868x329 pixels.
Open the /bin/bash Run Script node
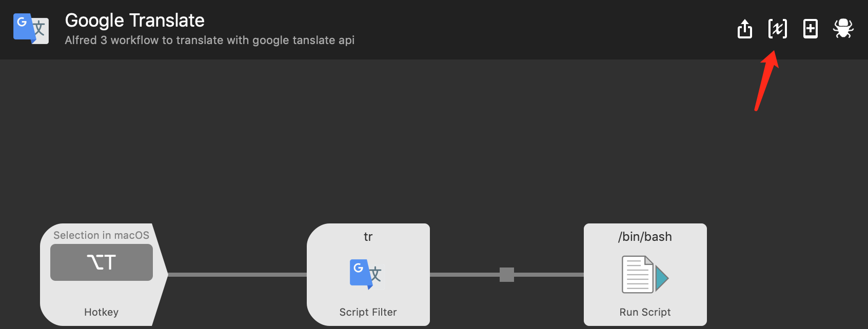click(x=645, y=274)
